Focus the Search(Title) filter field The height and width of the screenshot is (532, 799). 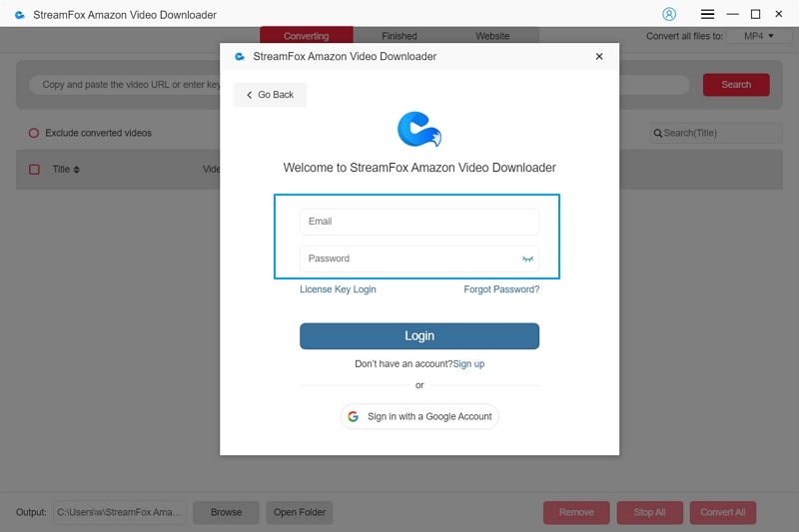(x=716, y=133)
